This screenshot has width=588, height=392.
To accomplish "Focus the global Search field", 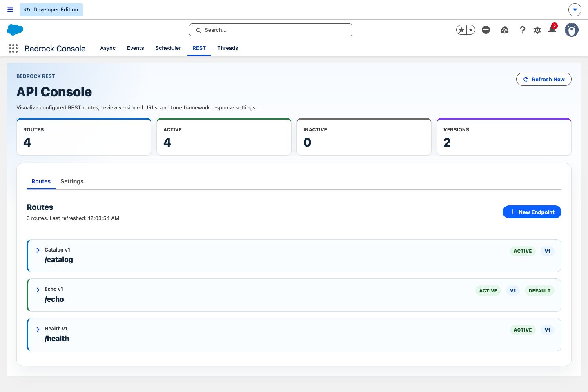I will tap(271, 30).
